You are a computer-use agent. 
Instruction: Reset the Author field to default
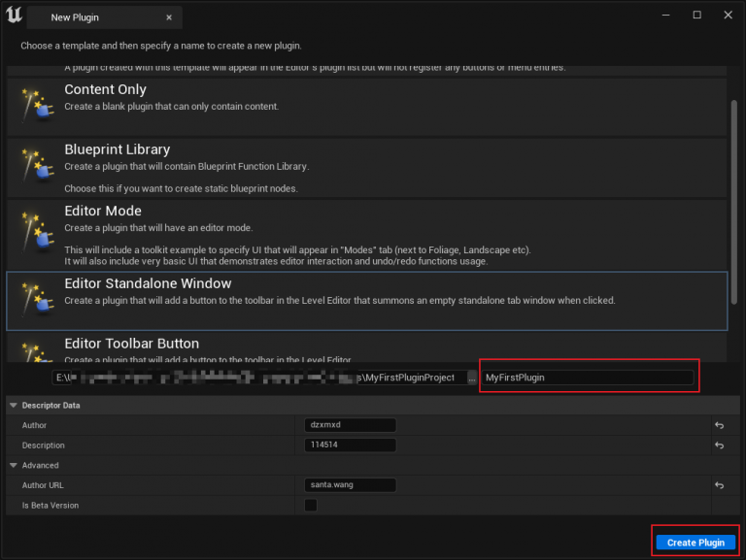point(719,425)
